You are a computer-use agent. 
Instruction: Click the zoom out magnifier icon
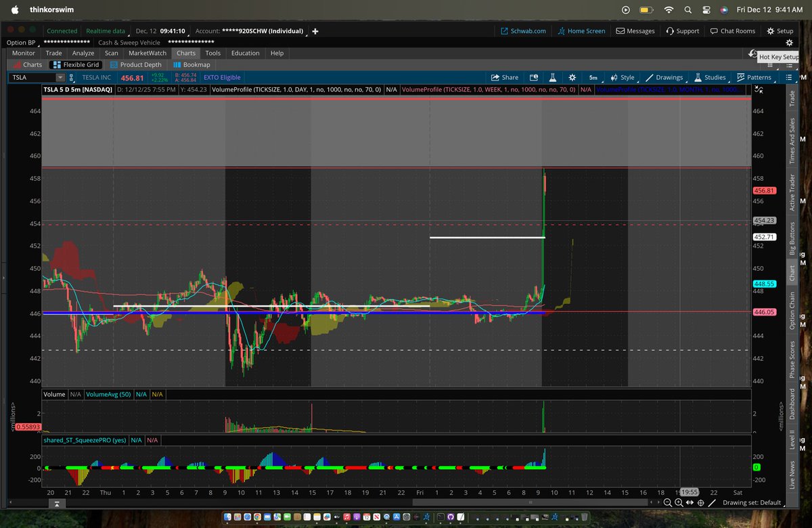pos(667,502)
